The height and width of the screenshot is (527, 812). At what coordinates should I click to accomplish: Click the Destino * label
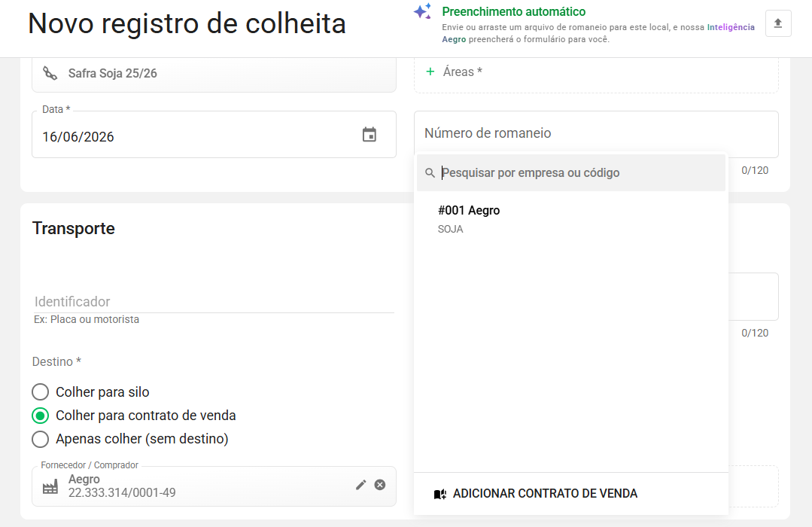tap(56, 361)
